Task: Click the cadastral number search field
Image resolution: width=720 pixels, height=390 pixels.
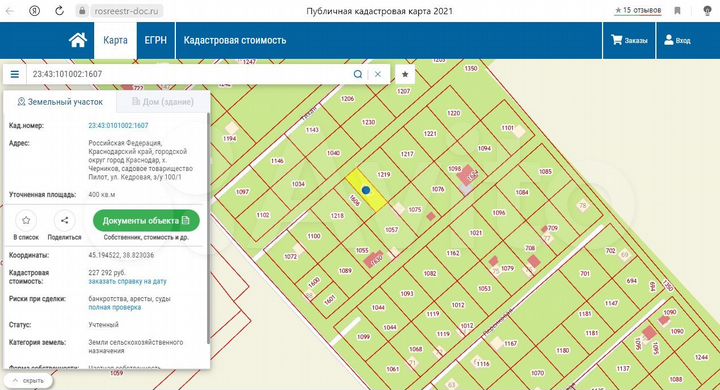Action: (x=188, y=74)
